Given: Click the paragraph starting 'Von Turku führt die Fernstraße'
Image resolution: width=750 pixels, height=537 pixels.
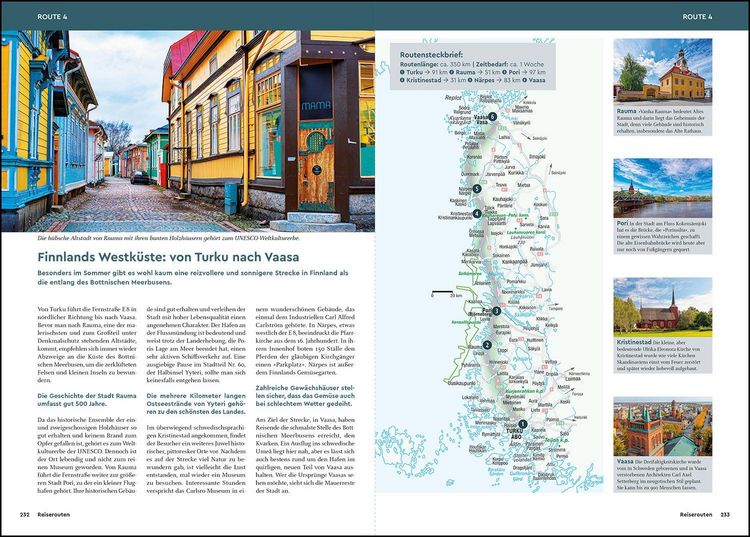Looking at the screenshot, I should 87,345.
